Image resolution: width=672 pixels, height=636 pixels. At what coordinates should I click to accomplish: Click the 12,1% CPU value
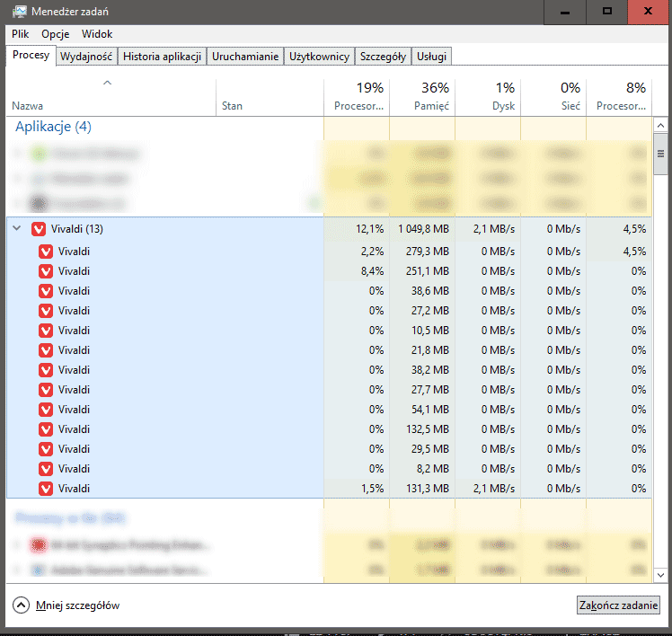tap(369, 229)
